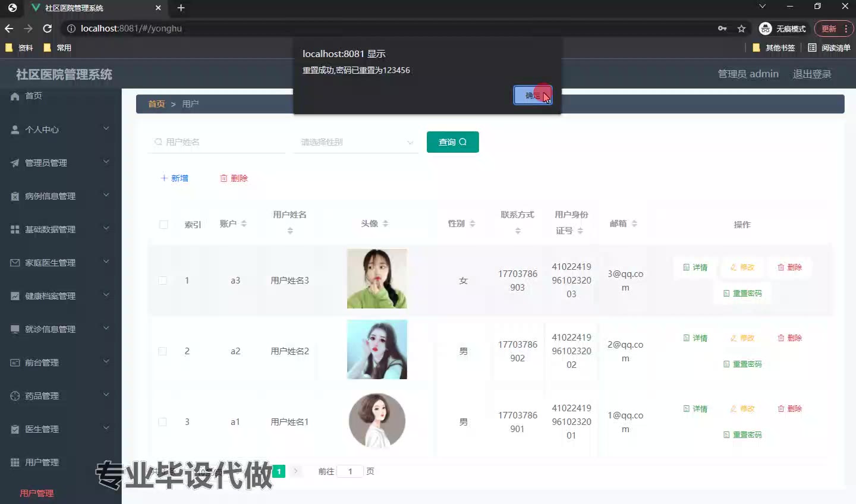Open the 常用 bookmark folder
This screenshot has height=504, width=856.
click(x=58, y=48)
